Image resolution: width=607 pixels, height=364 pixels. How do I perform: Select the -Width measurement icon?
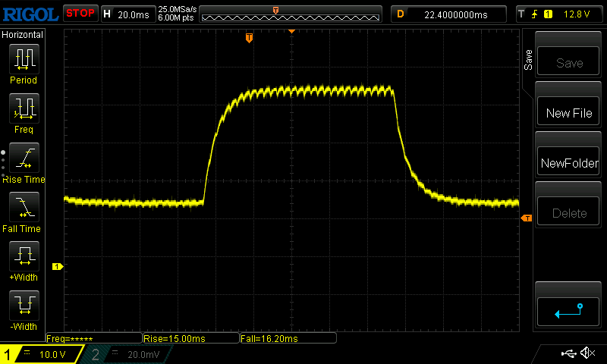tap(24, 306)
